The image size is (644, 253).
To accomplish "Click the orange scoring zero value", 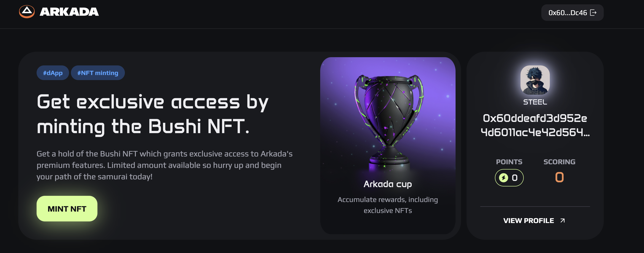I will coord(559,177).
